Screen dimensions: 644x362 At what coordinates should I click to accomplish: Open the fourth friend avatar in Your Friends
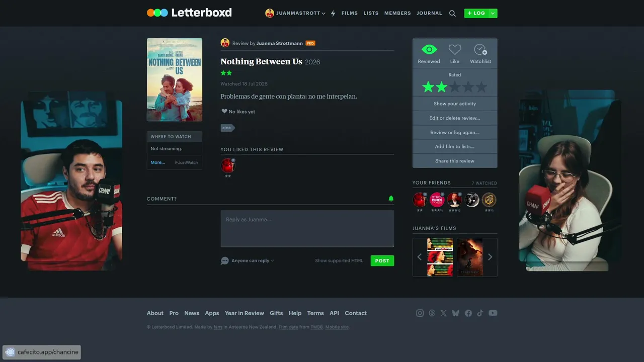(x=471, y=200)
